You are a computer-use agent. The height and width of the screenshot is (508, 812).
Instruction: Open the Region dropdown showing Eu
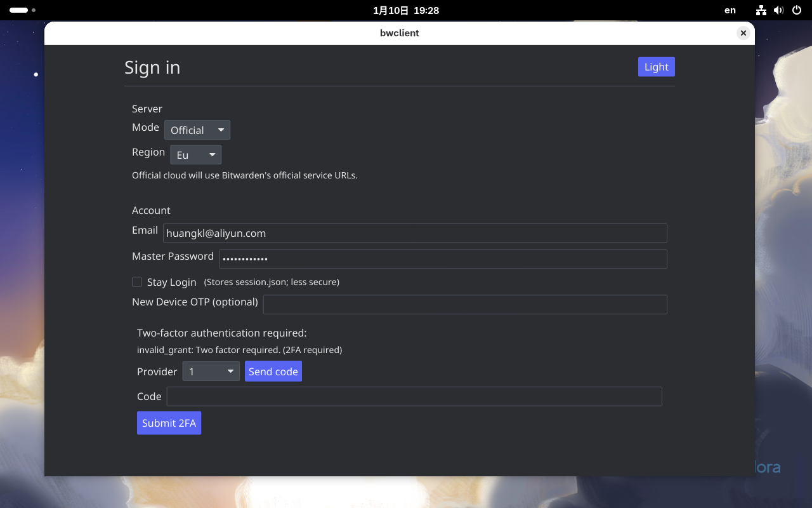pos(195,154)
